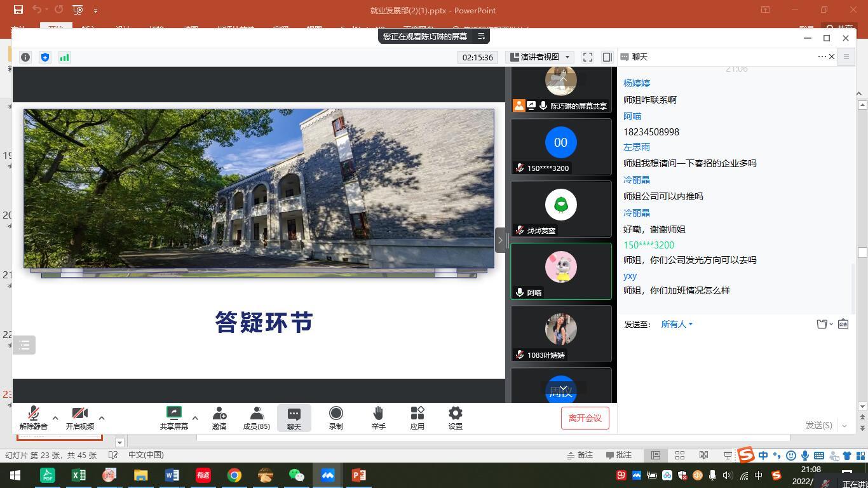Click the red 离开会议 leave button

click(584, 417)
